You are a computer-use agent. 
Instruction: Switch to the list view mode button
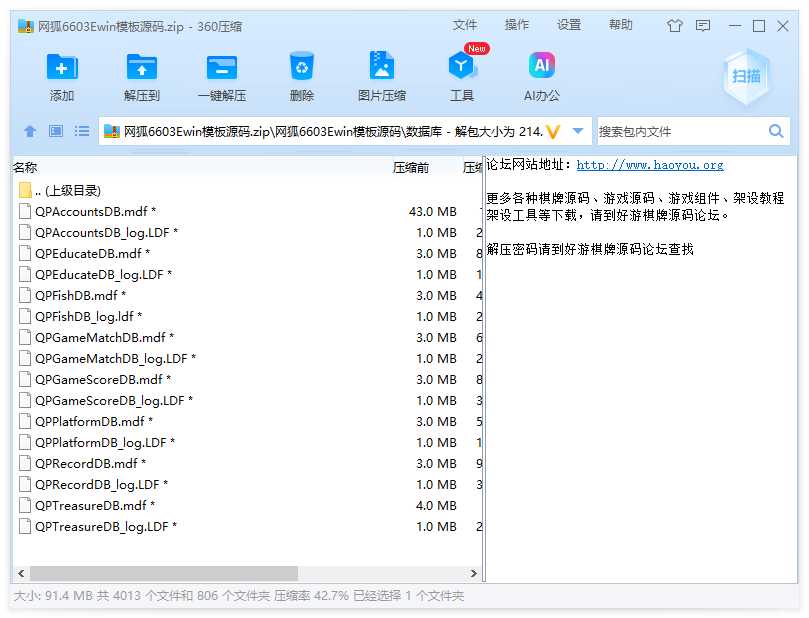coord(82,131)
